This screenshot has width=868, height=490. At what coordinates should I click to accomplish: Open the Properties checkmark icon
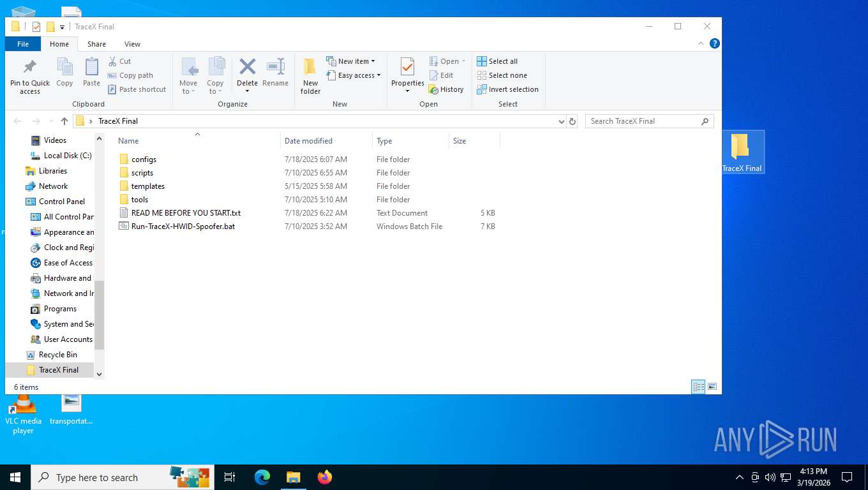tap(407, 66)
